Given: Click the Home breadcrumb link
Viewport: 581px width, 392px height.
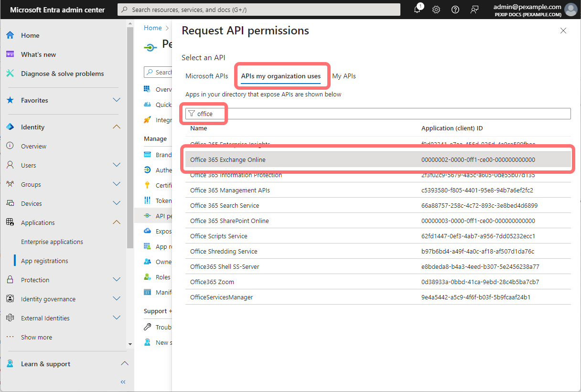Looking at the screenshot, I should pos(153,28).
